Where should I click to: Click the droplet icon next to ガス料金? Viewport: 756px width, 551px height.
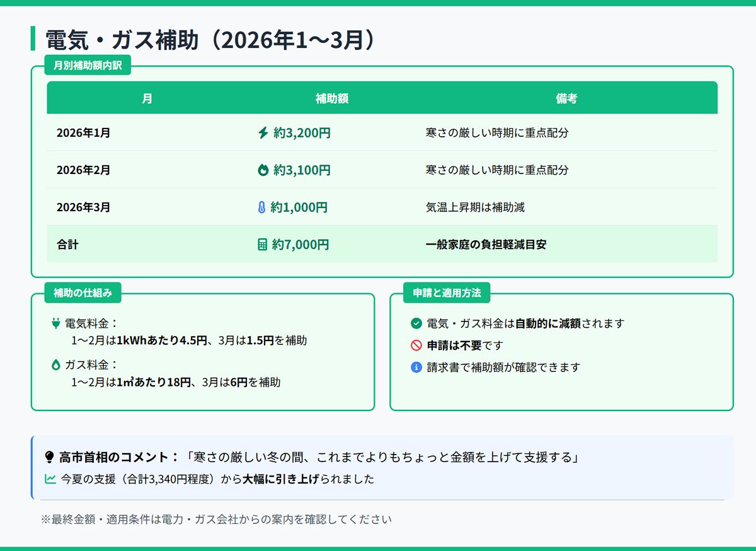pos(55,364)
